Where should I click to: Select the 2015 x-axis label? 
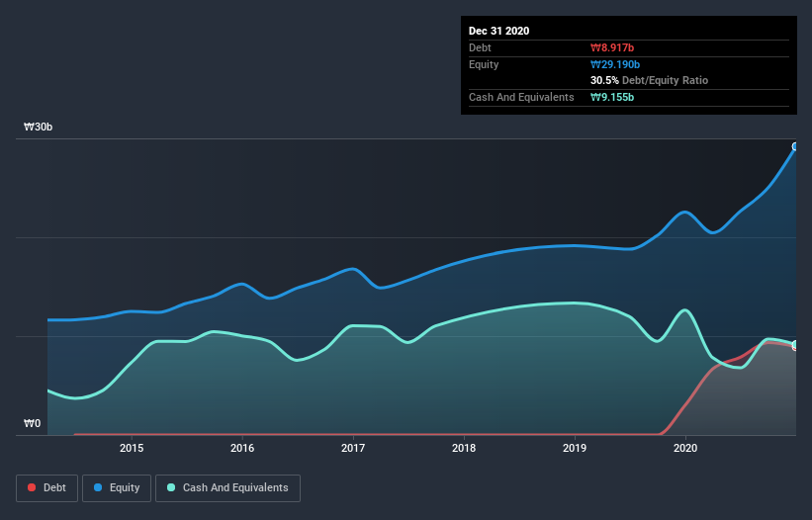pyautogui.click(x=132, y=448)
